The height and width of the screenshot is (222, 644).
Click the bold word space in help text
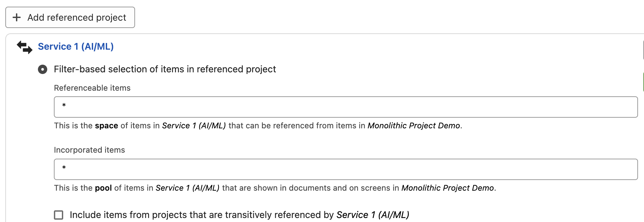pos(106,126)
